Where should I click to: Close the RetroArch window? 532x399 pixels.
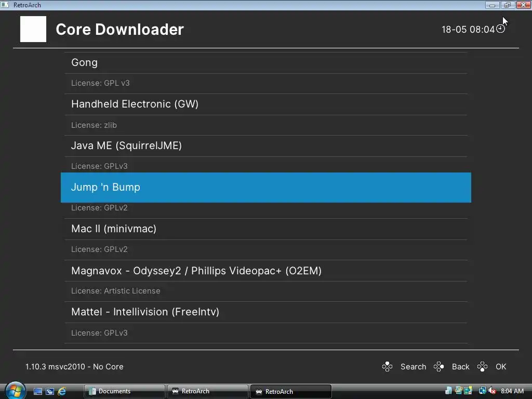point(524,5)
